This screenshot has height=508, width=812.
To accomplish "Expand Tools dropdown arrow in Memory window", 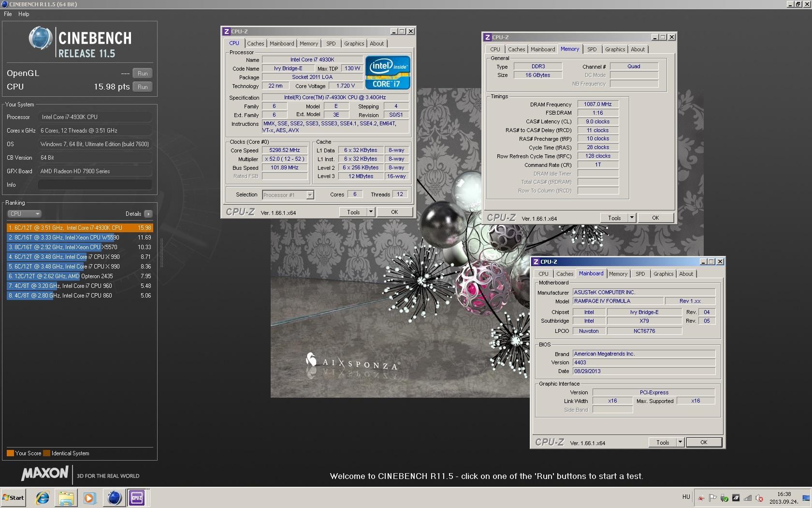I will [632, 218].
